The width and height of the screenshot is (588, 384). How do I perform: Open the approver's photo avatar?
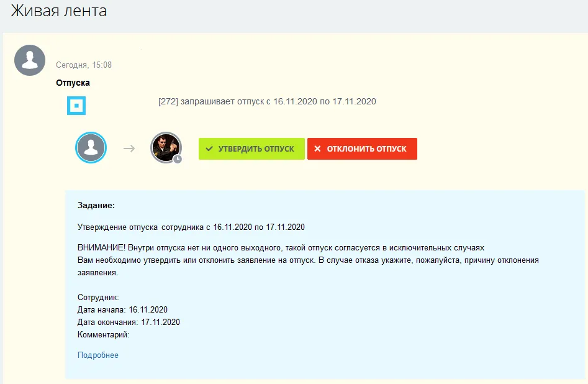[166, 147]
